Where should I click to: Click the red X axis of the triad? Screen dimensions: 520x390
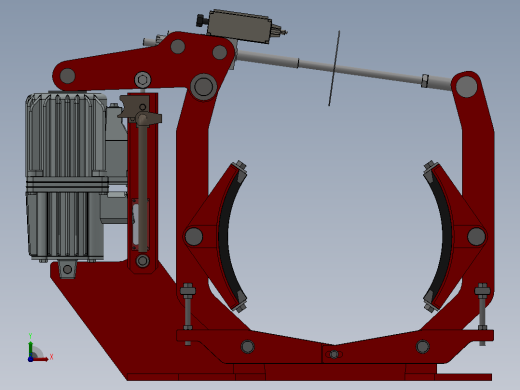click(41, 359)
